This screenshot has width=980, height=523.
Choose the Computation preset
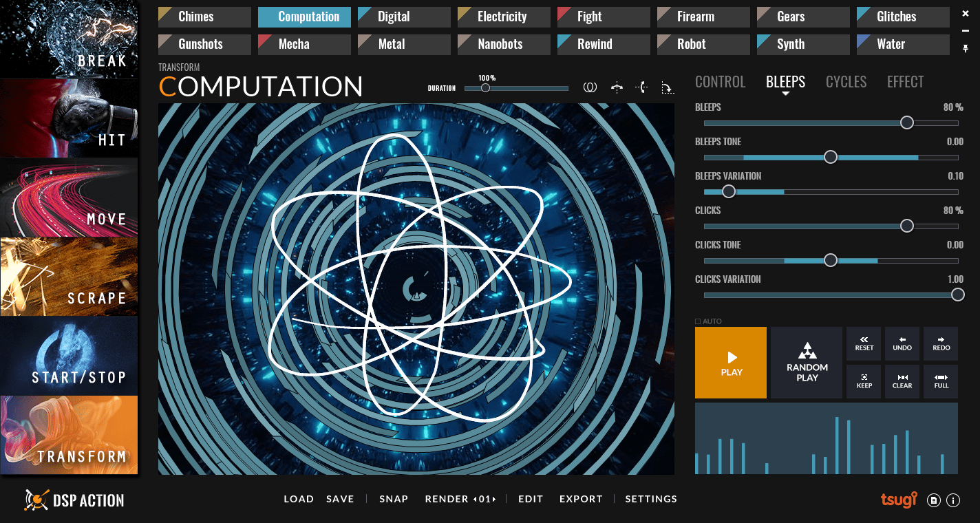pos(304,17)
